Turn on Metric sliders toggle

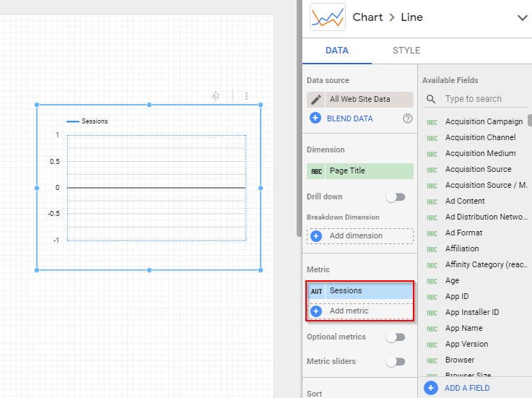[396, 361]
